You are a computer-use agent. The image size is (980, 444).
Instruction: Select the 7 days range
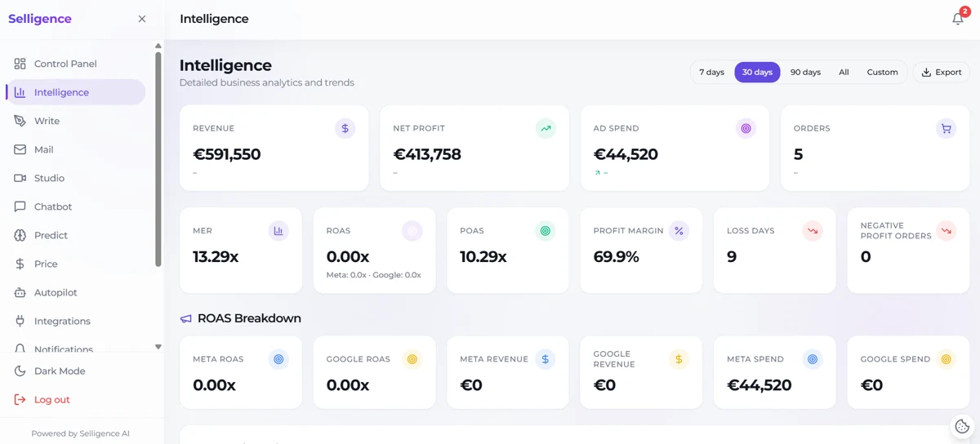(x=712, y=72)
